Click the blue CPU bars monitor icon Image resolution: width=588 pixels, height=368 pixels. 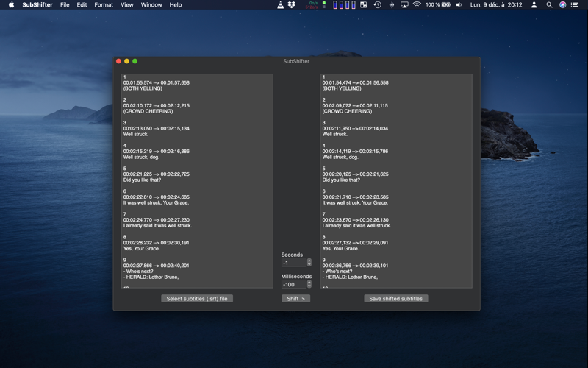(x=344, y=5)
